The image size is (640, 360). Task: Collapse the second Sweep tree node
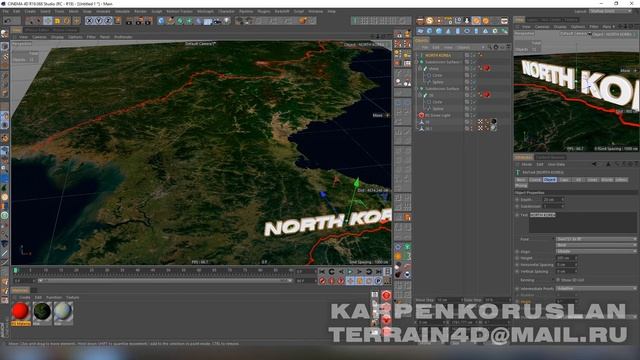(x=420, y=95)
